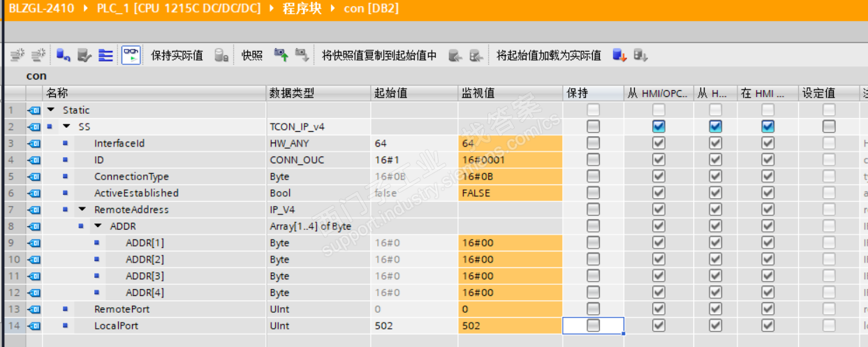The image size is (868, 347).
Task: Click the 保持实际值 toolbar button
Action: point(177,56)
